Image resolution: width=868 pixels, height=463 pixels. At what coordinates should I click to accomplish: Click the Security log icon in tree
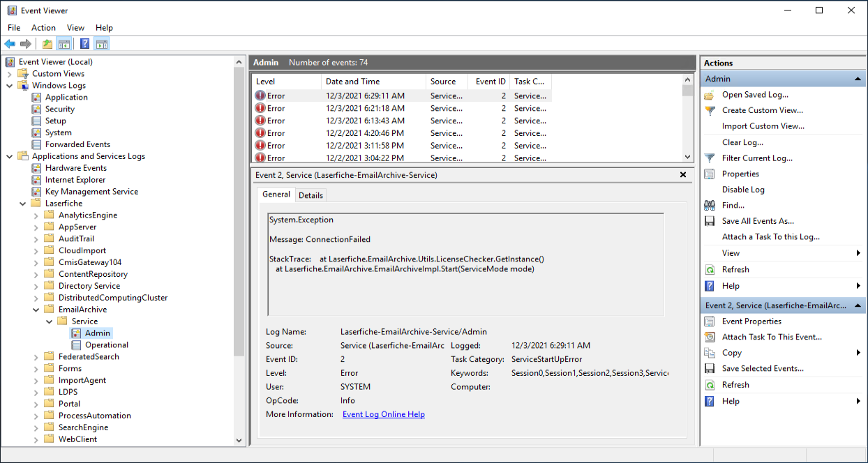click(37, 109)
